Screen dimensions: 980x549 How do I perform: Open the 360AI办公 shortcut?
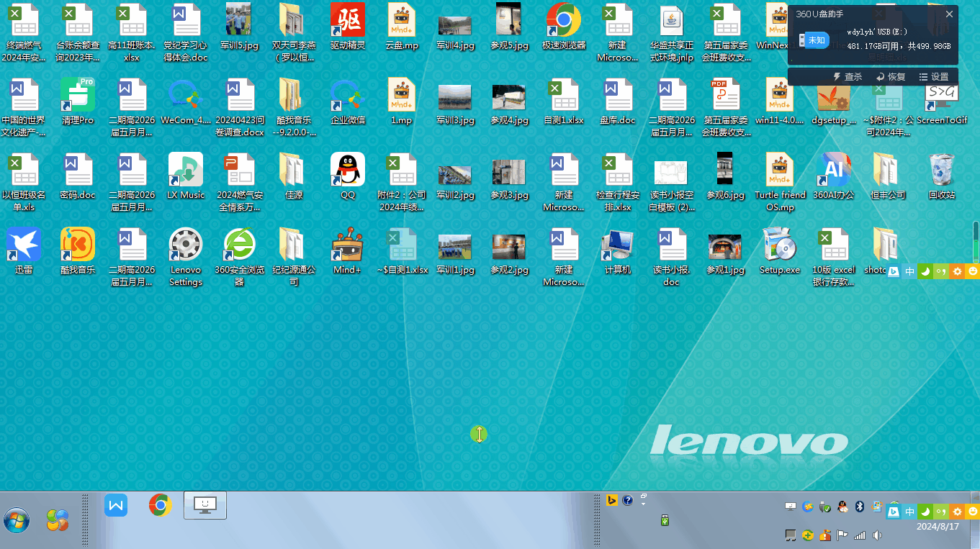coord(834,176)
